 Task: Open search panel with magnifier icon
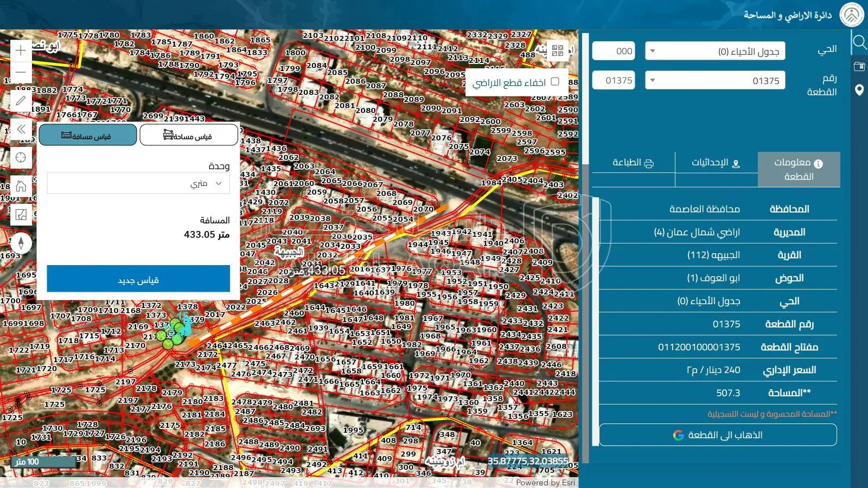pyautogui.click(x=859, y=42)
